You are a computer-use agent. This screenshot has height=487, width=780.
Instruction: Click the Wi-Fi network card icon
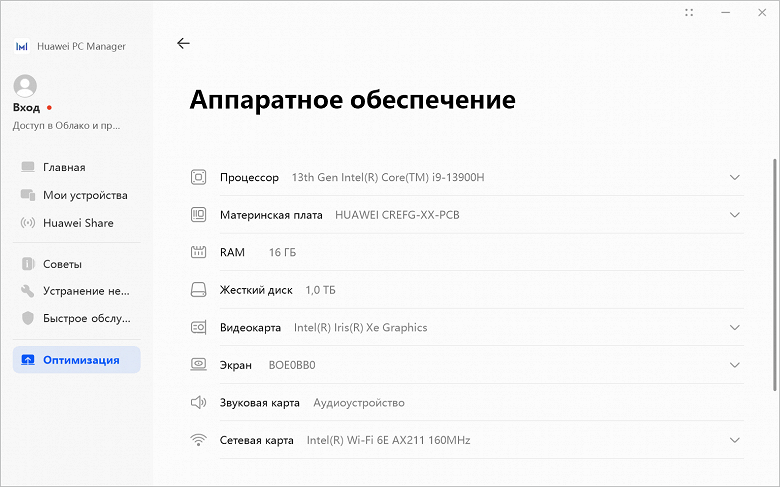pyautogui.click(x=198, y=440)
